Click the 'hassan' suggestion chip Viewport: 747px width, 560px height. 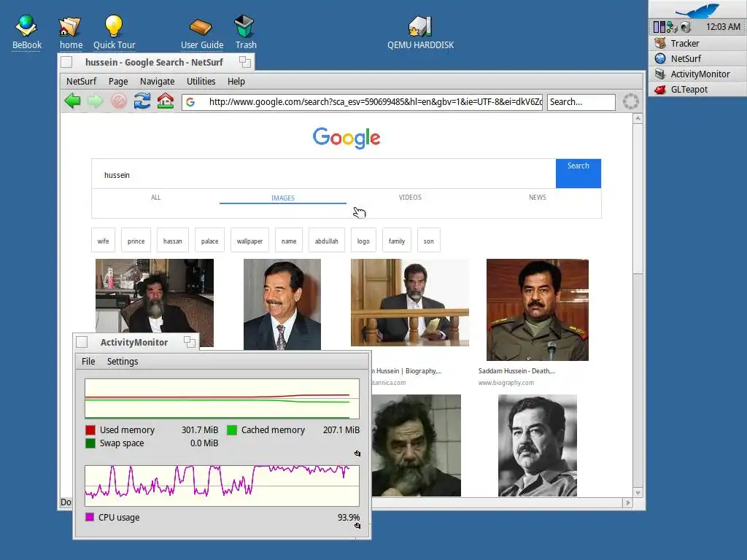point(173,239)
